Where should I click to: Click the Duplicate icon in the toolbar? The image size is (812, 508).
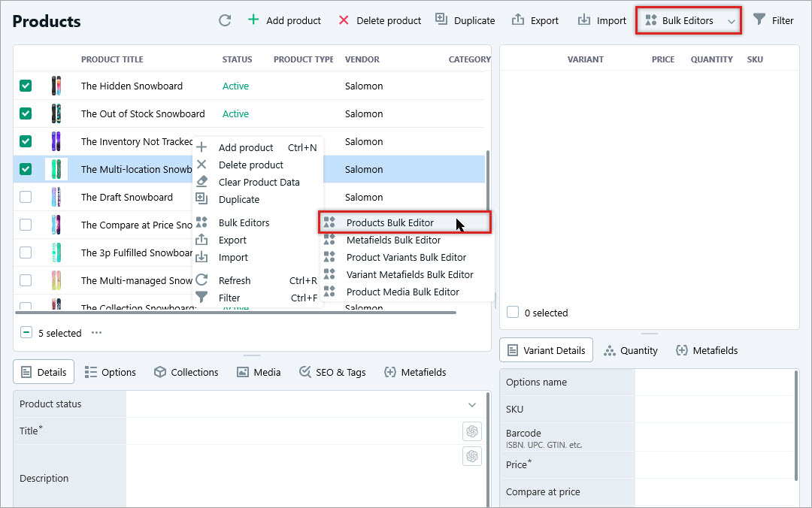[441, 19]
